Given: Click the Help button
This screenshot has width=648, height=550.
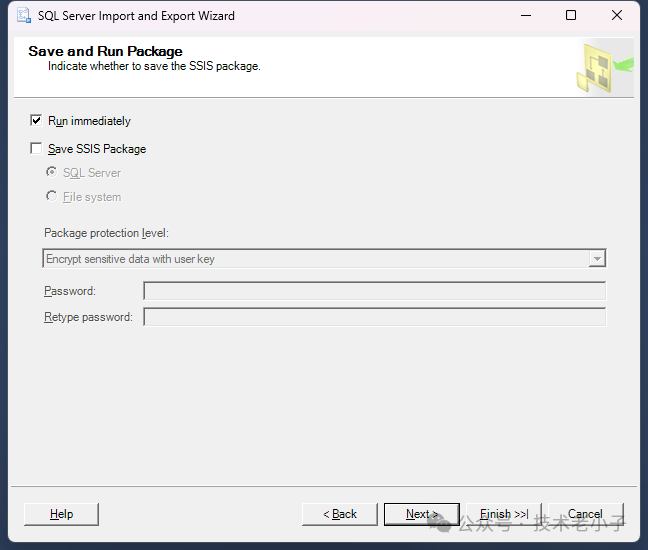Looking at the screenshot, I should tap(62, 514).
